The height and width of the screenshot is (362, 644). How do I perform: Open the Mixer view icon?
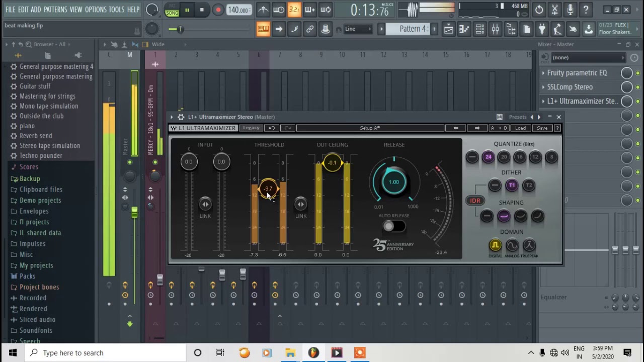495,29
